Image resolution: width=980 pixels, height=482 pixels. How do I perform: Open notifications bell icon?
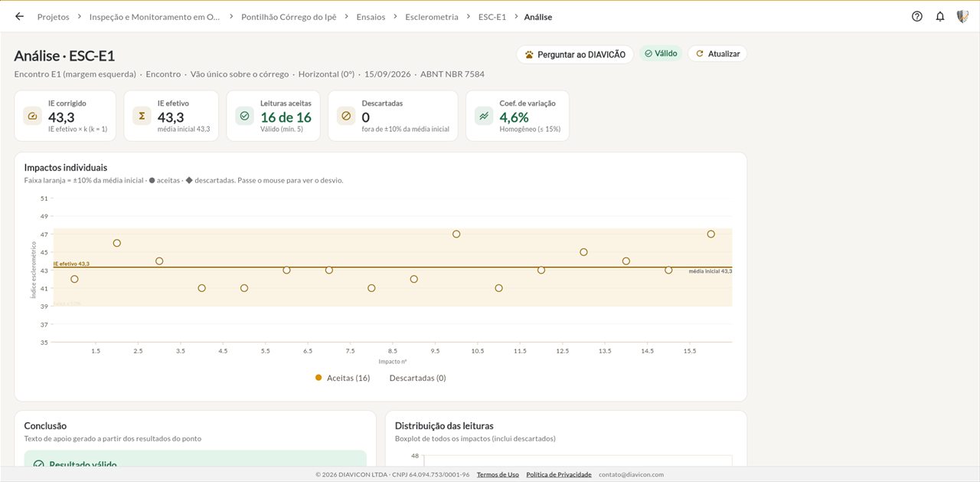click(940, 16)
